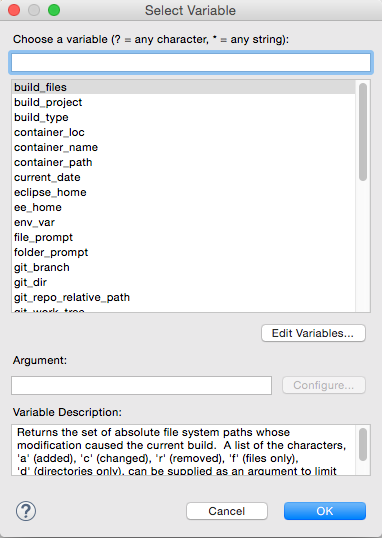Click the Variable Description scrollbar

[x=363, y=445]
